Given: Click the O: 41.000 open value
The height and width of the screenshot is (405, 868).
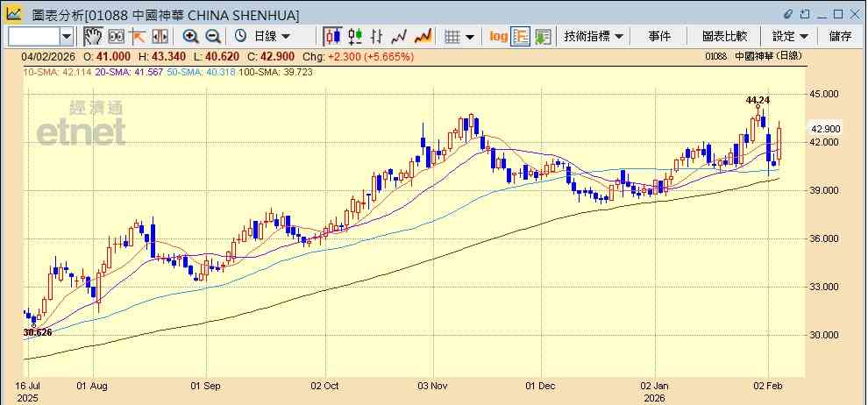Looking at the screenshot, I should [107, 56].
